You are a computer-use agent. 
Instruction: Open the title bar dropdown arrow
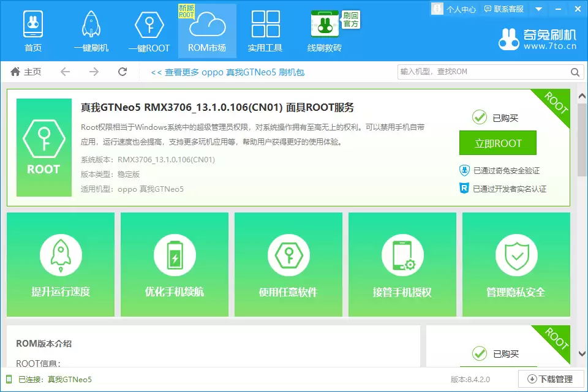(x=538, y=9)
